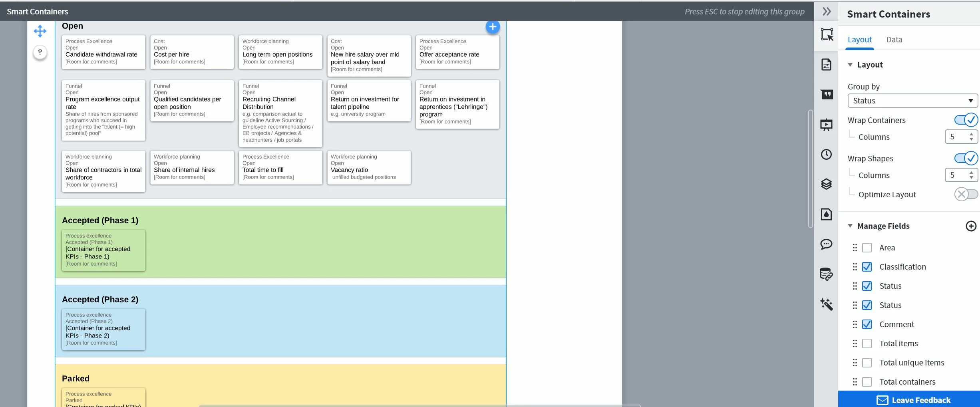Select the Qualified candidates per open position card
Screen dimensions: 980x407
pyautogui.click(x=192, y=101)
